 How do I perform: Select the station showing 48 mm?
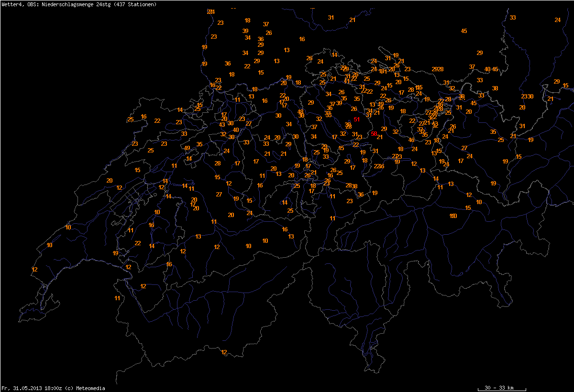tap(300, 111)
